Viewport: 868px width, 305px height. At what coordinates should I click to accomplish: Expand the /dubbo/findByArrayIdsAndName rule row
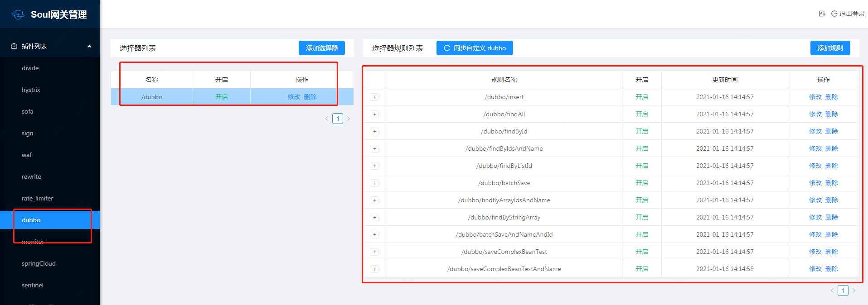tap(375, 200)
